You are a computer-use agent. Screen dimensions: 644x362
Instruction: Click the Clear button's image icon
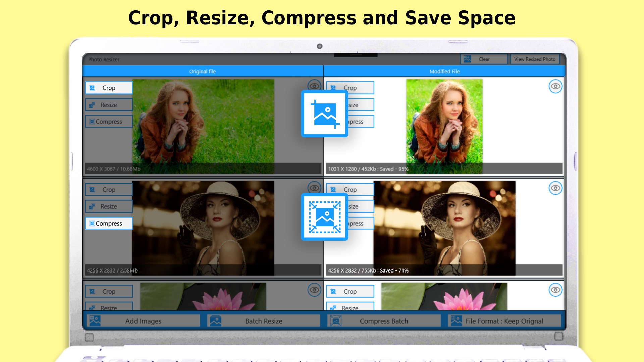click(467, 59)
